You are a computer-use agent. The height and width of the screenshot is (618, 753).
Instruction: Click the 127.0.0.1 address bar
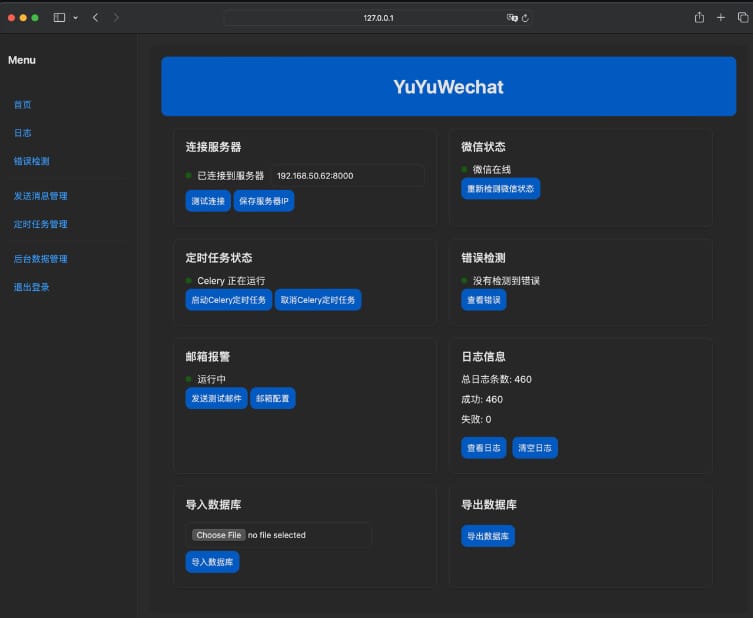[378, 18]
